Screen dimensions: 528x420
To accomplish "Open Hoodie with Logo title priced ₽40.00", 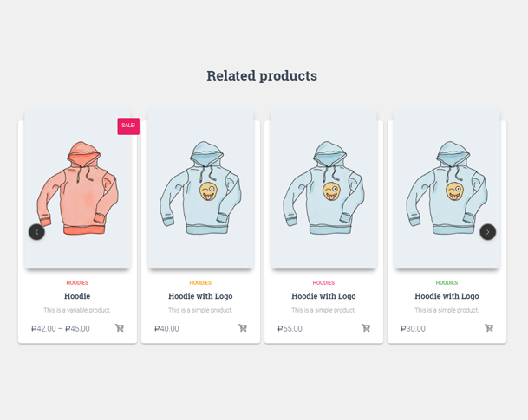I will coord(200,296).
